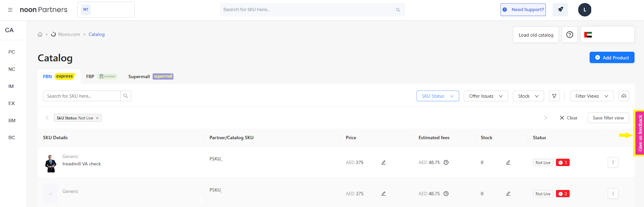Image resolution: width=644 pixels, height=207 pixels.
Task: Expand the Filter Views dropdown
Action: pos(592,96)
